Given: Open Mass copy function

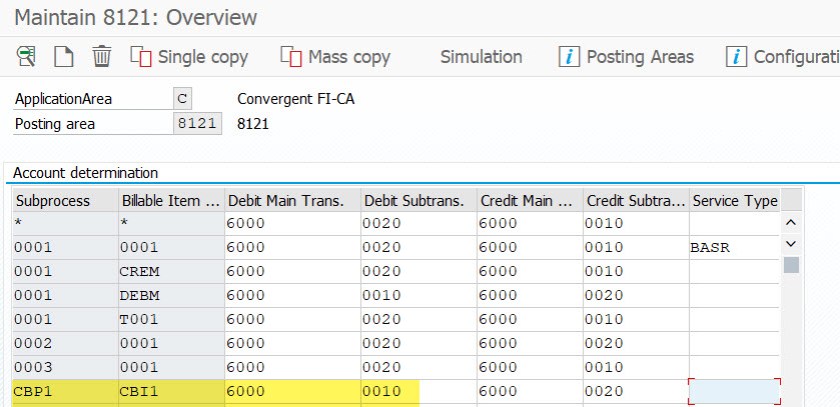Looking at the screenshot, I should coord(336,57).
